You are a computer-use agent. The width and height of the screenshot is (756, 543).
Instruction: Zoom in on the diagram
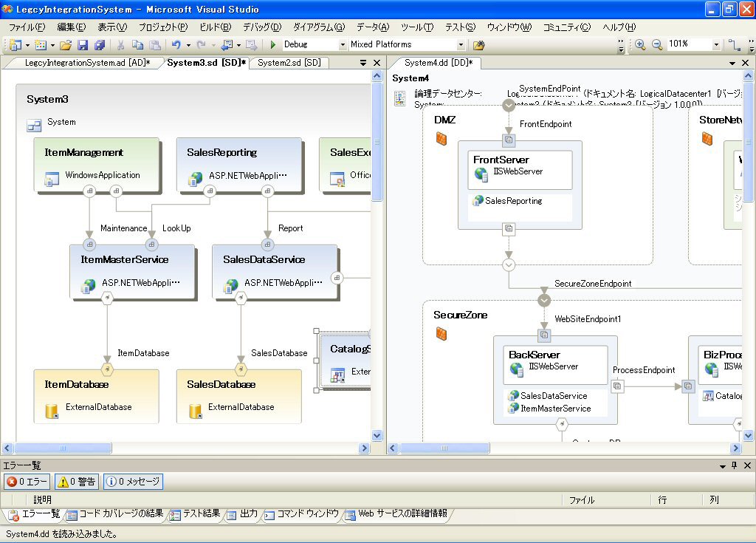coord(640,44)
